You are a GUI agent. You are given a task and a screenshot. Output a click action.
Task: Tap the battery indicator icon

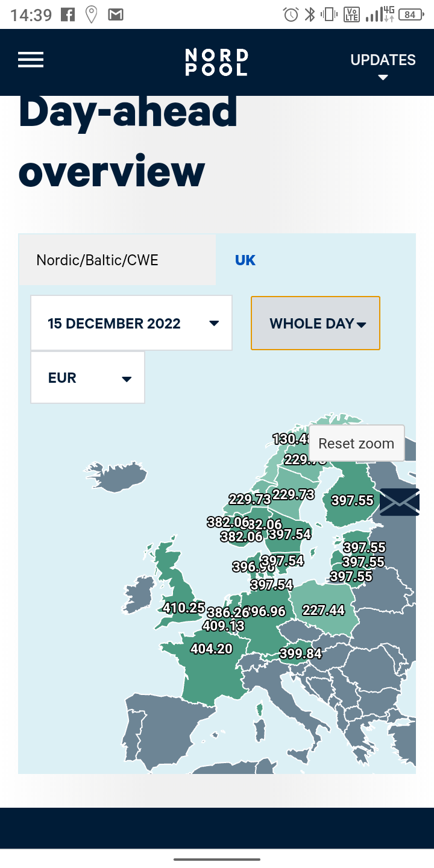[411, 14]
